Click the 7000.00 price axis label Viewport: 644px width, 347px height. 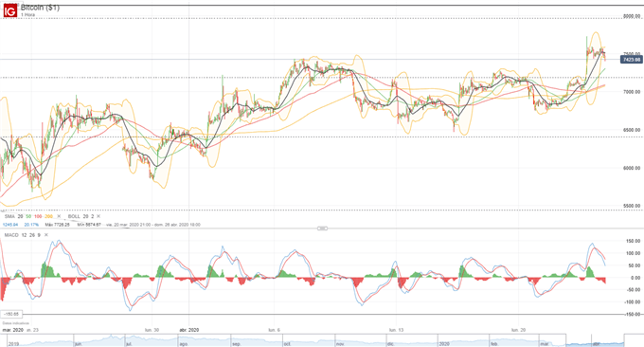pos(632,92)
